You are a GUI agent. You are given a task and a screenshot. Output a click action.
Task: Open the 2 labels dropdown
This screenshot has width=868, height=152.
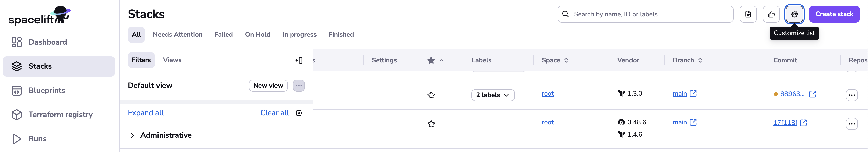tap(493, 95)
